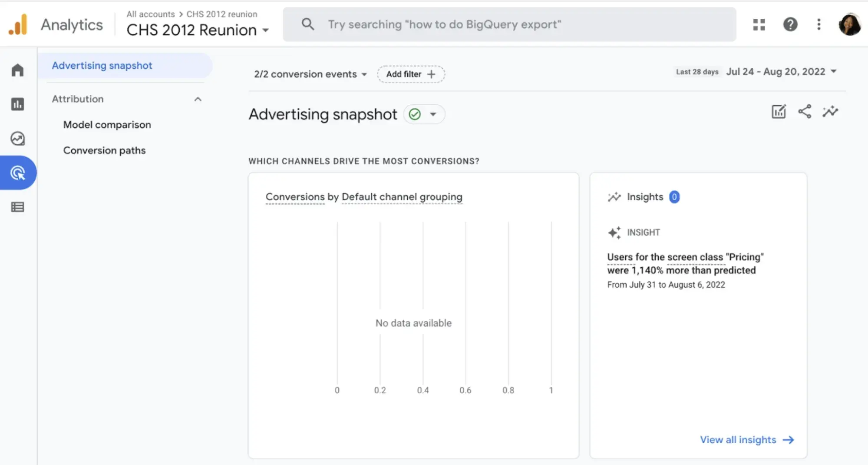Open the CHS 2012 Reunion property dropdown
The image size is (868, 465).
point(198,30)
